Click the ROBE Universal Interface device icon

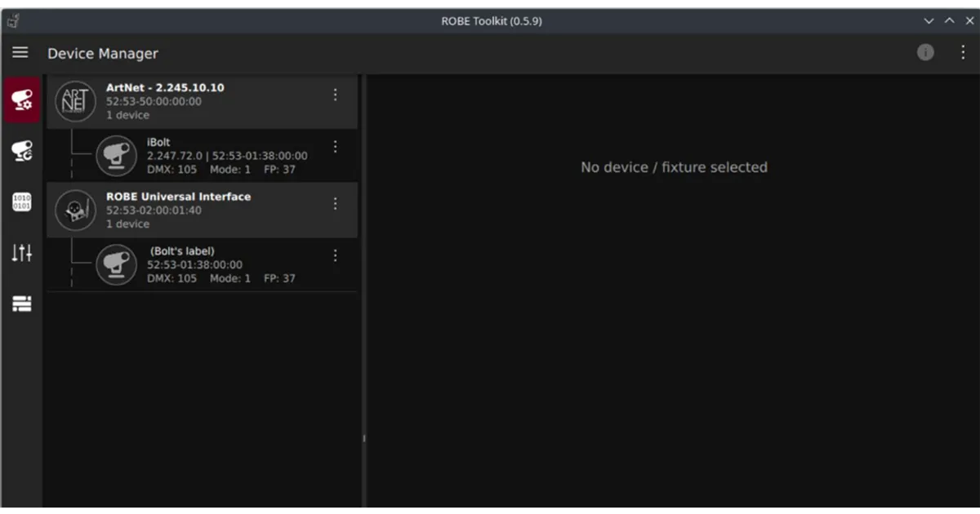[75, 210]
